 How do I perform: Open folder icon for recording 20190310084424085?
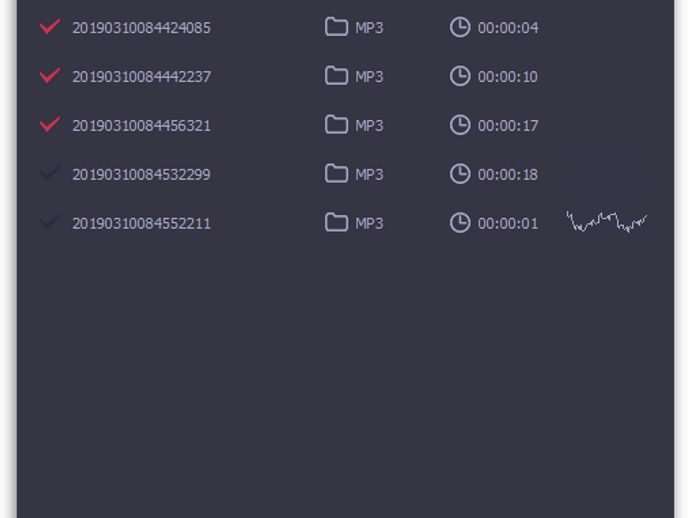336,27
